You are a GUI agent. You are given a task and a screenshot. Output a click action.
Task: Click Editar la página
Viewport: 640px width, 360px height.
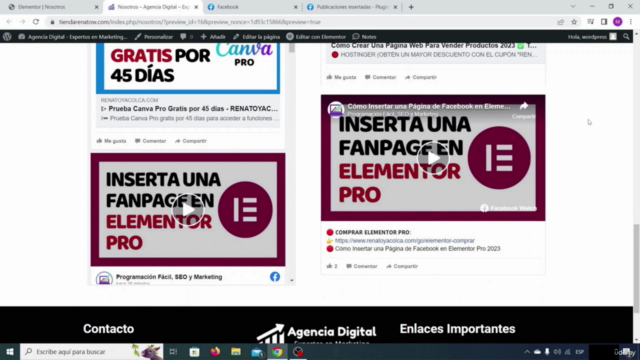click(256, 37)
